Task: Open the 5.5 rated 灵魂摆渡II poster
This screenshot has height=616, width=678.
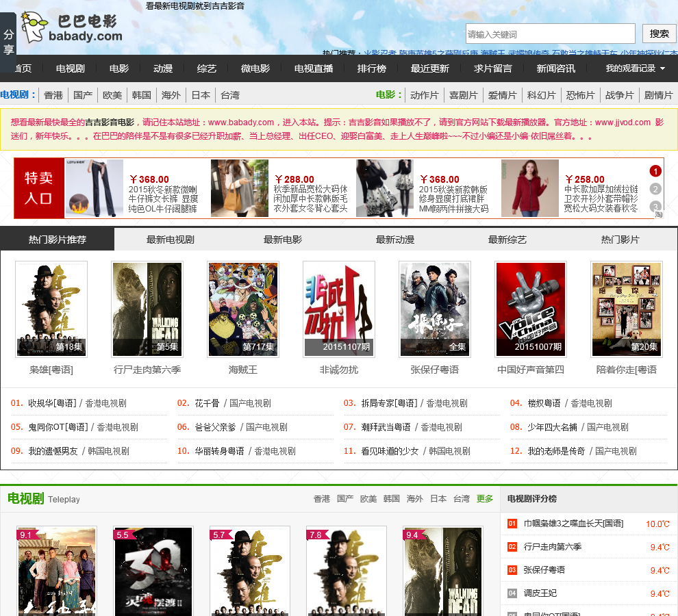Action: [153, 571]
